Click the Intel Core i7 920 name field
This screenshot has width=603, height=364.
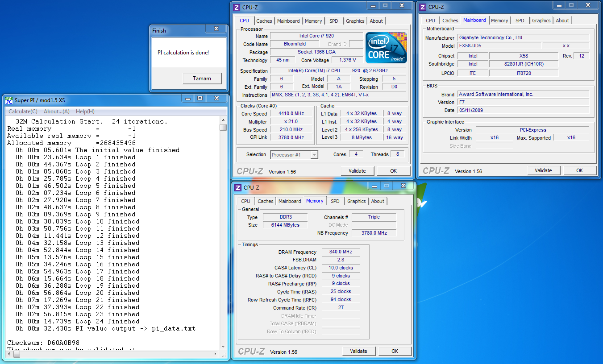point(316,36)
